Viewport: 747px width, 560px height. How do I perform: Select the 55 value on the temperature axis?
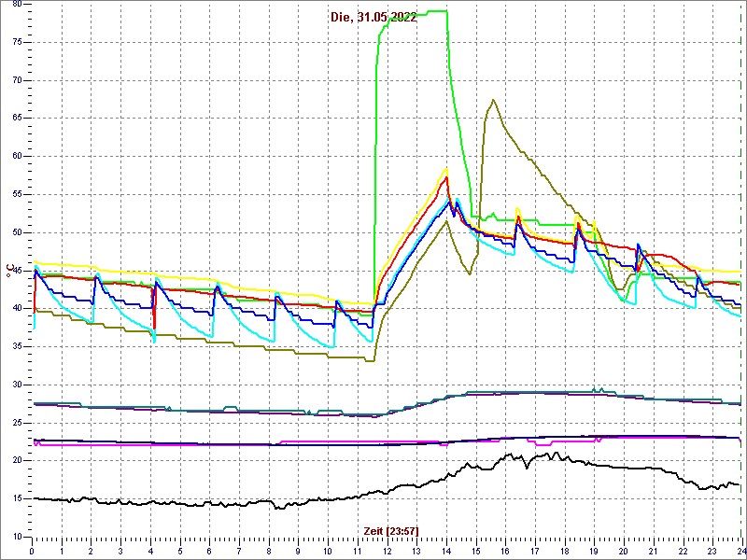tap(18, 195)
